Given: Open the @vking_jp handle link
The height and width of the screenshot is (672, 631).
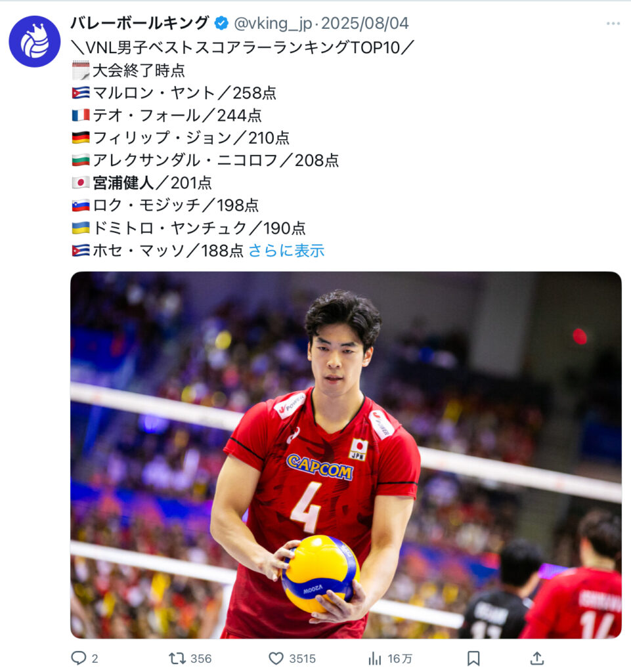Looking at the screenshot, I should 273,24.
